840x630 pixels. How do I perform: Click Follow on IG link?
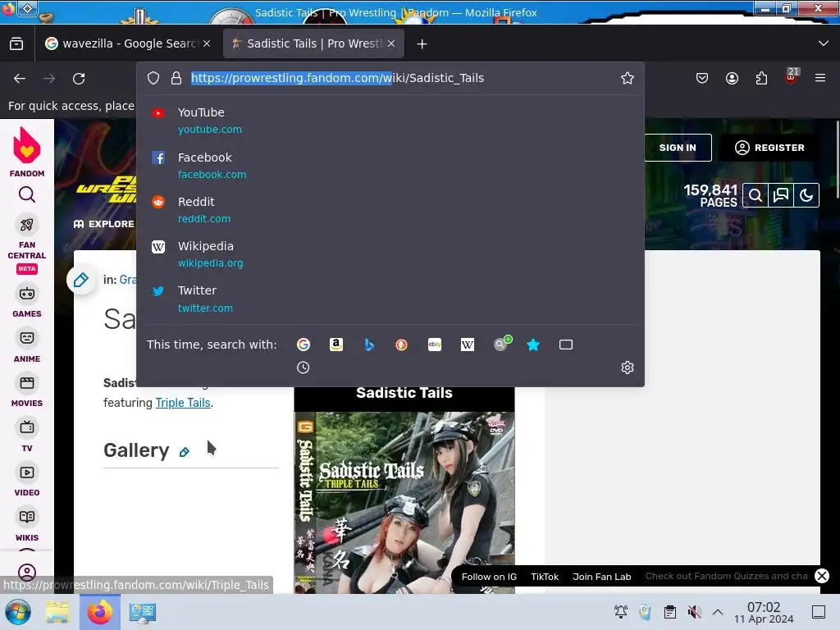click(489, 577)
